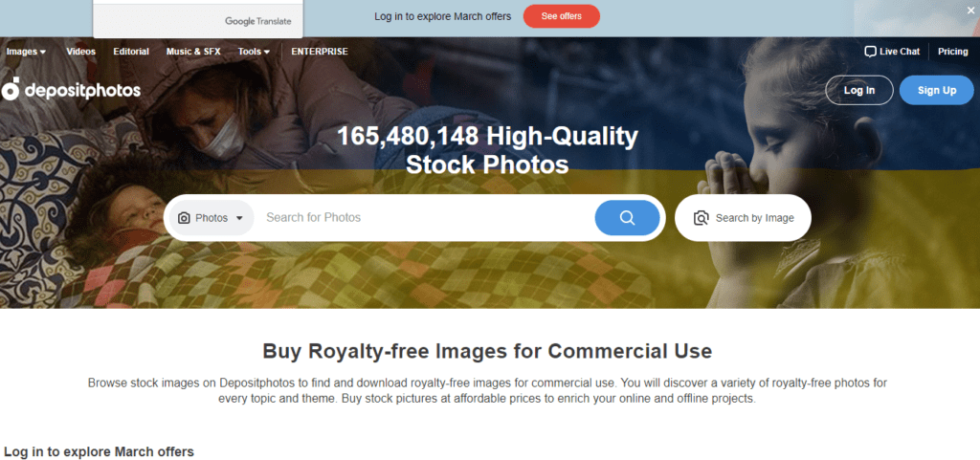The height and width of the screenshot is (460, 980).
Task: Click the blue Sign Up button
Action: coord(937,91)
